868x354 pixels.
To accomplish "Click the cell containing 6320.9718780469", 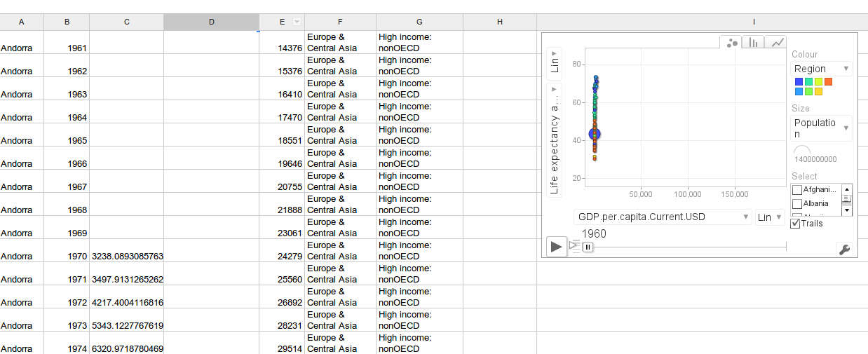I will point(127,343).
